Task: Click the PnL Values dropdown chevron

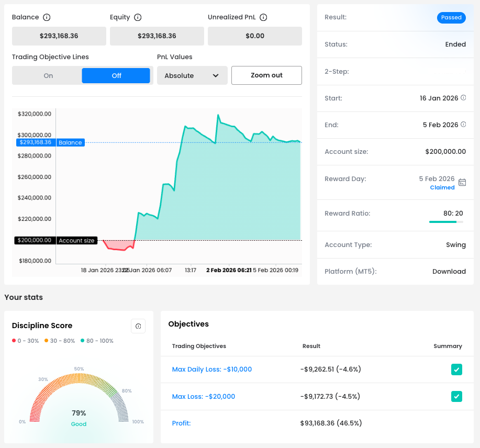Action: click(216, 76)
